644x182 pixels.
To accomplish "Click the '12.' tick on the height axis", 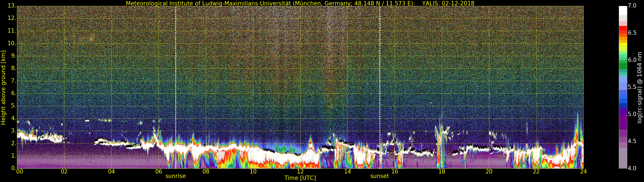I will point(12,18).
